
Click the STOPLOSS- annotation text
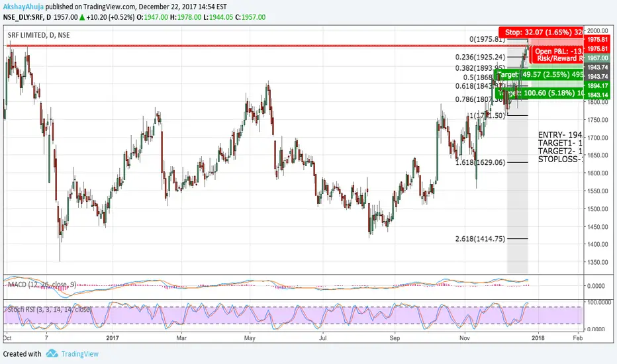click(560, 159)
